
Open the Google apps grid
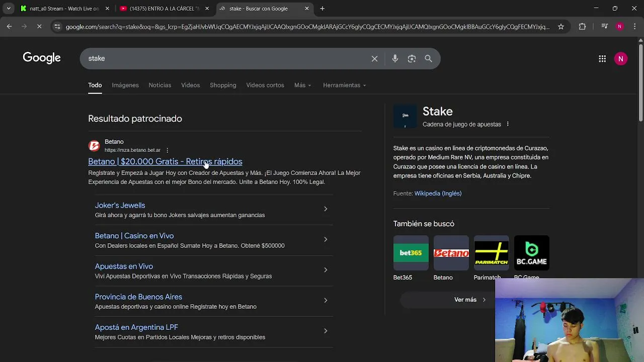point(602,59)
